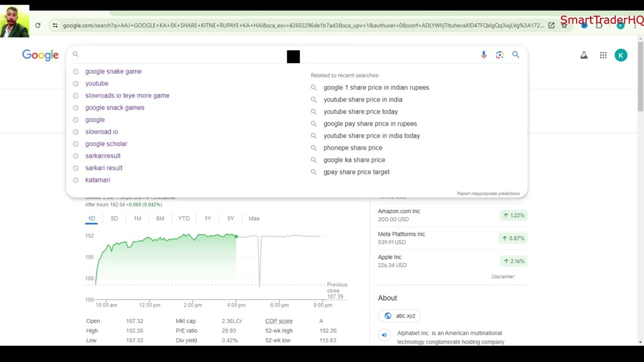Select youtube share price today
The height and width of the screenshot is (362, 644).
point(360,112)
